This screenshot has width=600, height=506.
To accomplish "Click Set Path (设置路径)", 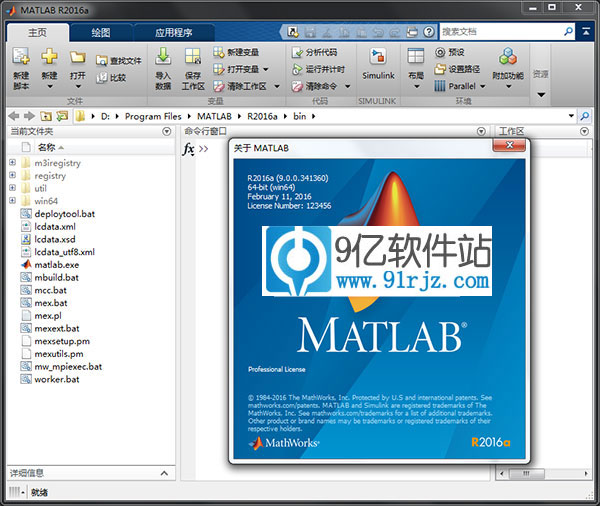I will [x=457, y=69].
